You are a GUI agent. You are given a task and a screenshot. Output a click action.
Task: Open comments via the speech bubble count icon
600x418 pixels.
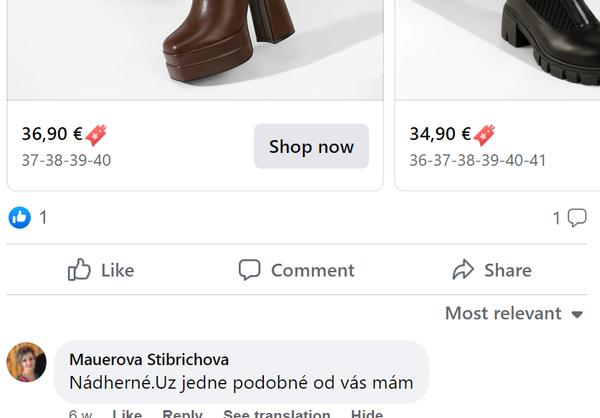point(576,217)
